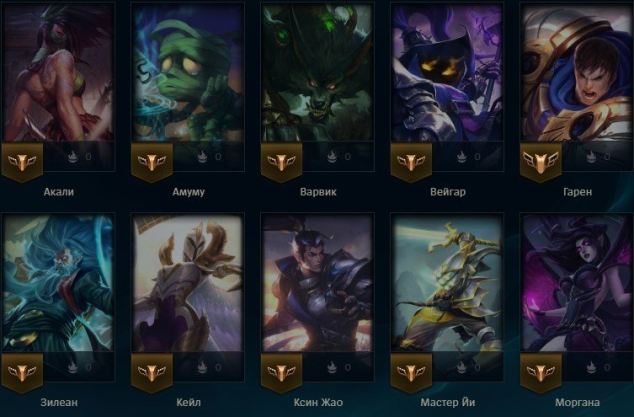
Task: Click Garen's gold mastery badge icon
Action: click(x=541, y=162)
